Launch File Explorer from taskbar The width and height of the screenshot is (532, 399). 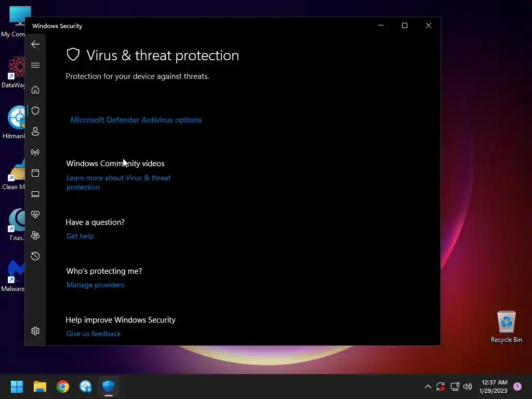[39, 387]
